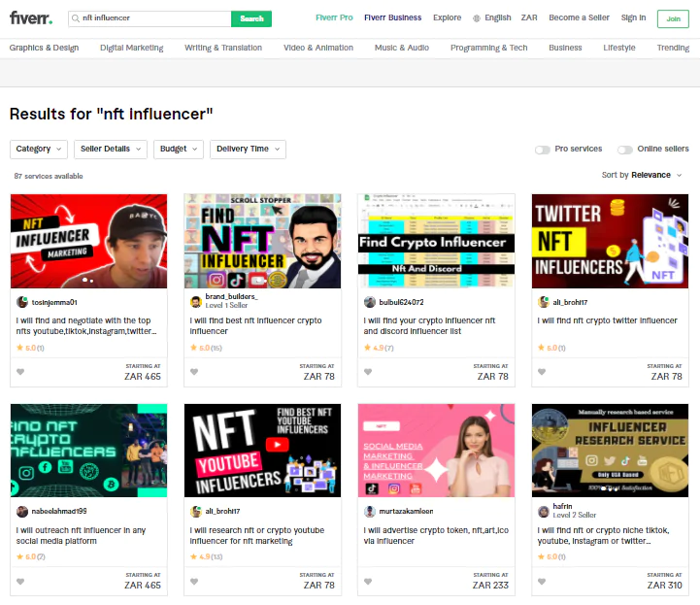Favorite the brand_builders_ gig with heart icon
Viewport: 700px width, 605px height.
[194, 372]
